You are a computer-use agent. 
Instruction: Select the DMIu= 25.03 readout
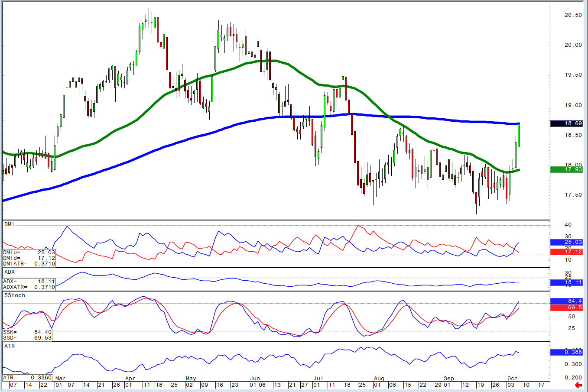pyautogui.click(x=29, y=252)
